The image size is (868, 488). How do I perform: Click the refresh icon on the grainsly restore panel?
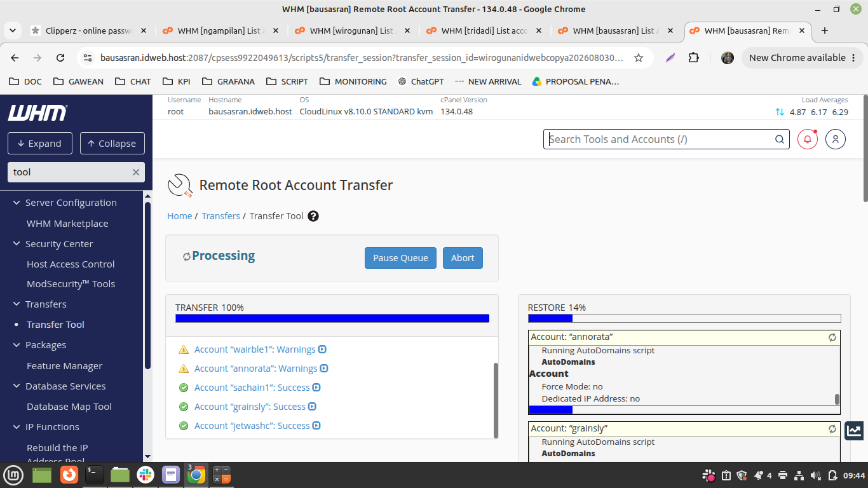click(x=832, y=429)
